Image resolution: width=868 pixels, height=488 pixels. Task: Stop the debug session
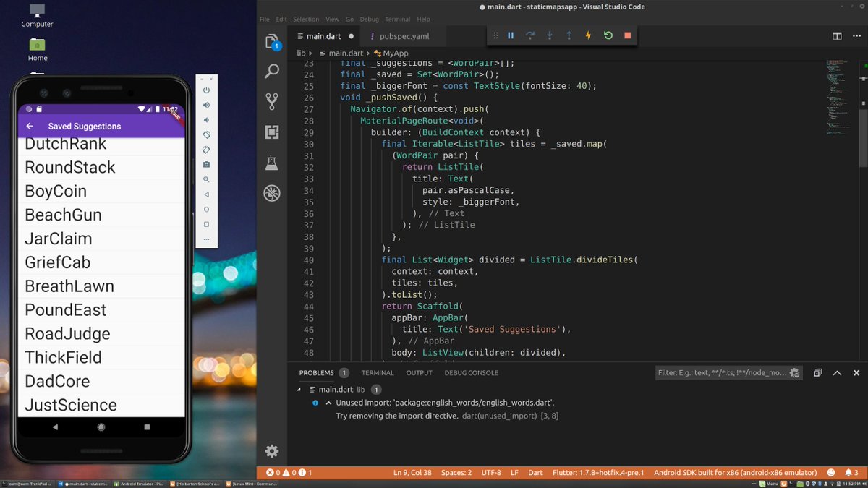point(627,35)
